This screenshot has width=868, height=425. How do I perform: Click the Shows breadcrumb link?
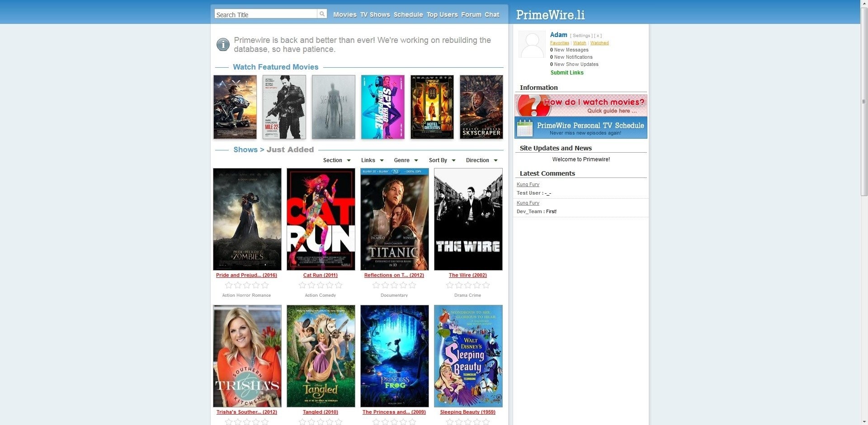pyautogui.click(x=245, y=149)
